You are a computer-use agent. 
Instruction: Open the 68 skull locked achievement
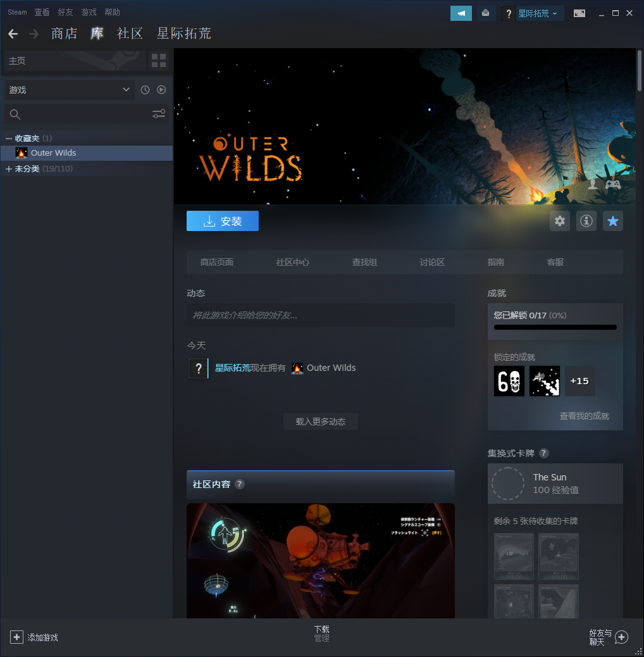[509, 381]
